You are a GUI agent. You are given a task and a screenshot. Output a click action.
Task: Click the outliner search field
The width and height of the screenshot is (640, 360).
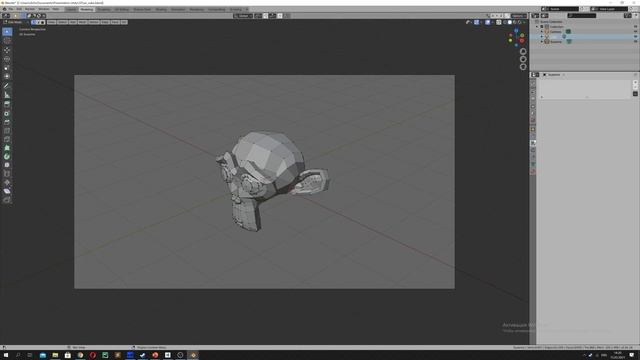point(582,16)
